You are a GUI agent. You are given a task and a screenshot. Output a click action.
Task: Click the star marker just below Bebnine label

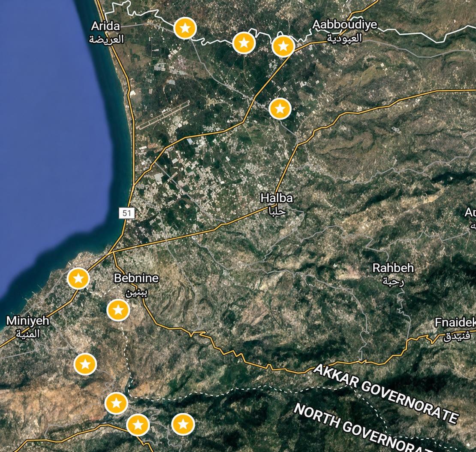click(118, 310)
